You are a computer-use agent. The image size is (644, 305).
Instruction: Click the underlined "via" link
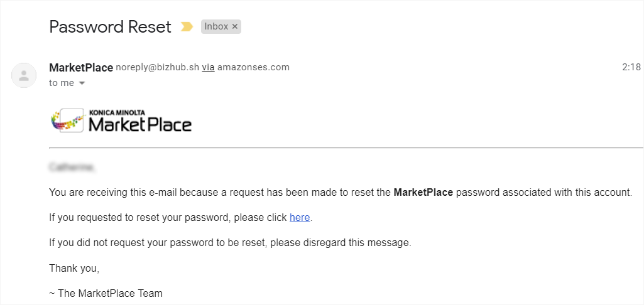click(x=208, y=67)
